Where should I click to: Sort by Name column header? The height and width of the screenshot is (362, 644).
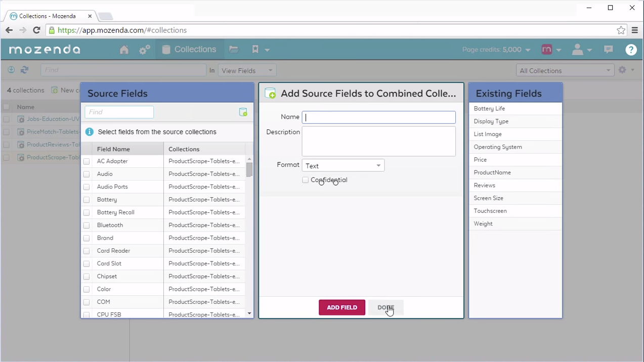(x=26, y=107)
